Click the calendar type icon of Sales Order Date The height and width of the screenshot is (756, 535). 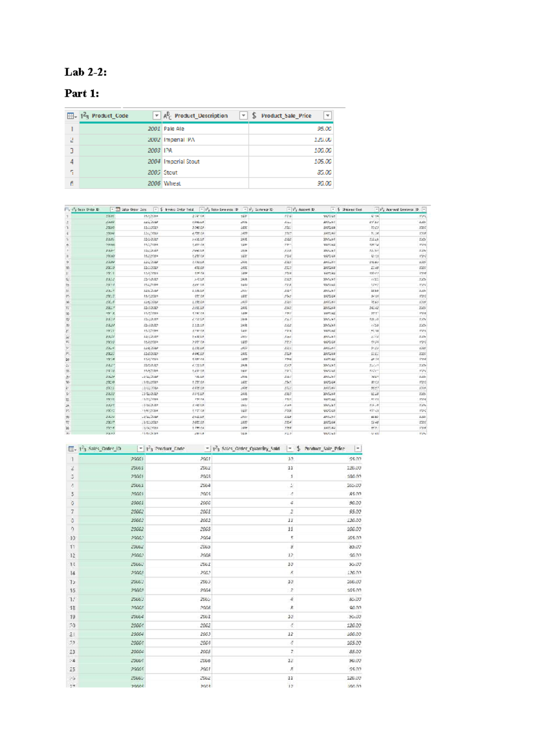point(118,209)
